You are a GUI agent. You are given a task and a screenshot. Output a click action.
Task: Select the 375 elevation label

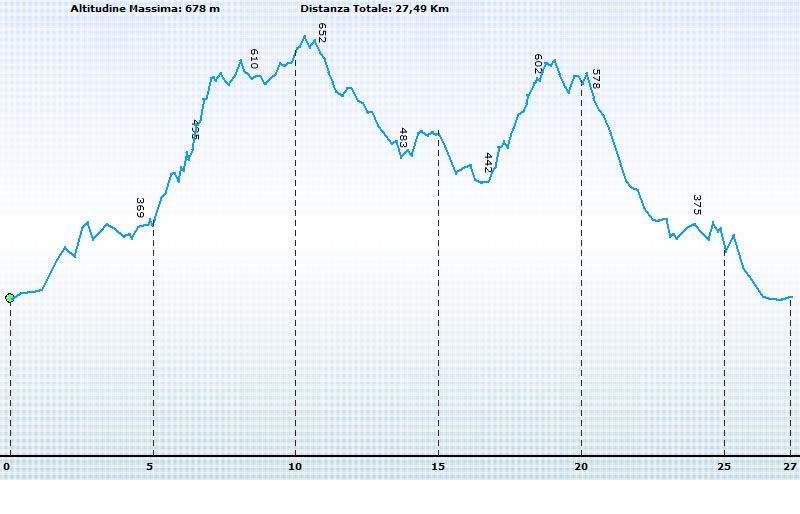point(697,205)
